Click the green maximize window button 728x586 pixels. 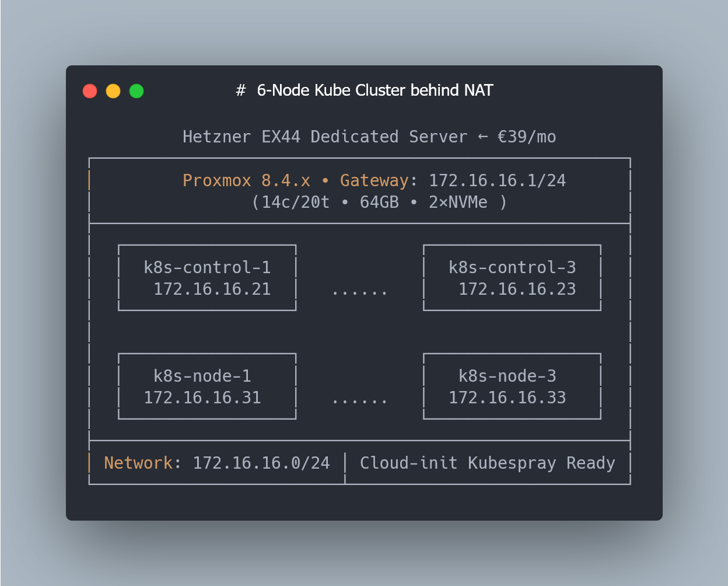click(136, 91)
